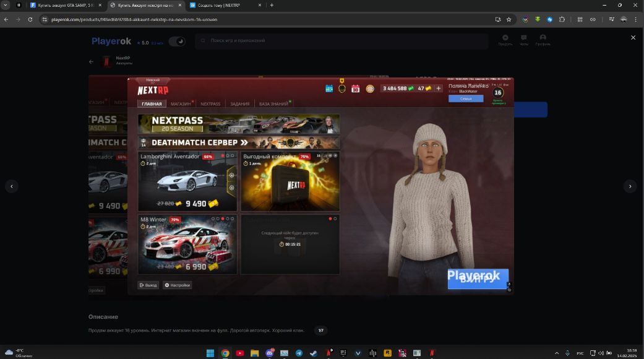Click the blue Семья button
The height and width of the screenshot is (359, 644).
pyautogui.click(x=466, y=98)
